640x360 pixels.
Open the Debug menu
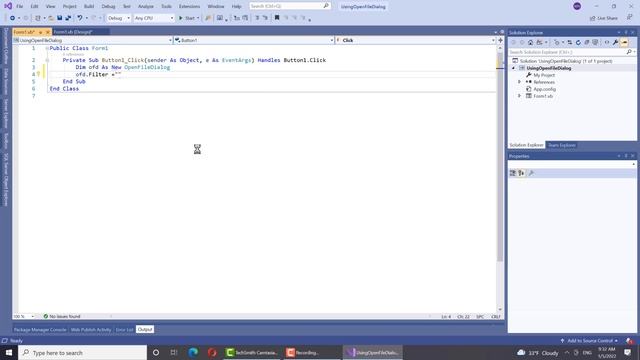[x=108, y=7]
